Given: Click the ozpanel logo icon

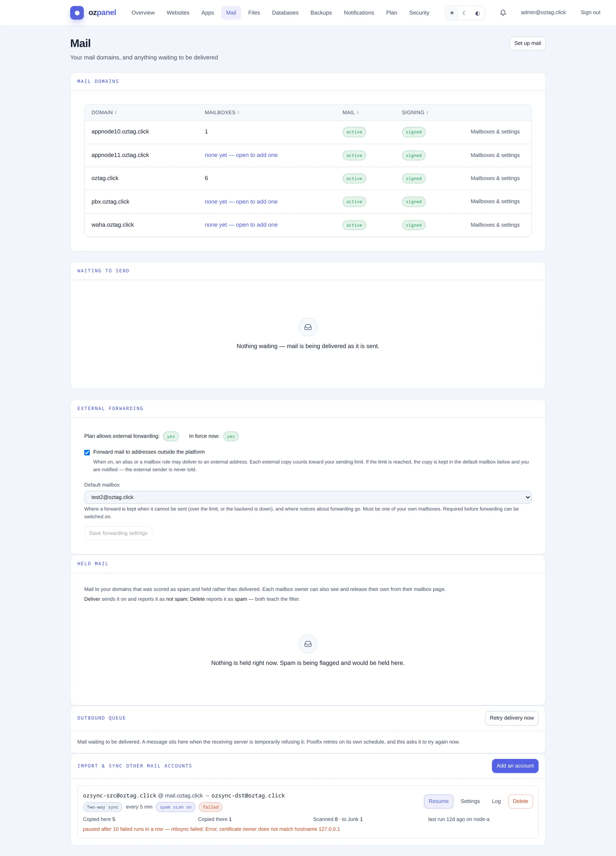Looking at the screenshot, I should click(77, 13).
